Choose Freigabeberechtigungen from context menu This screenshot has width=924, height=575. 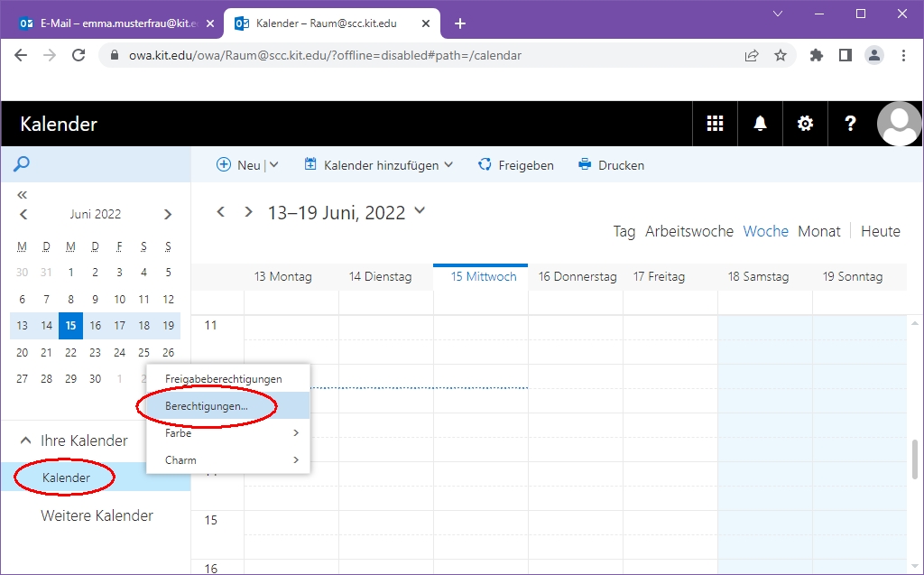coord(224,379)
